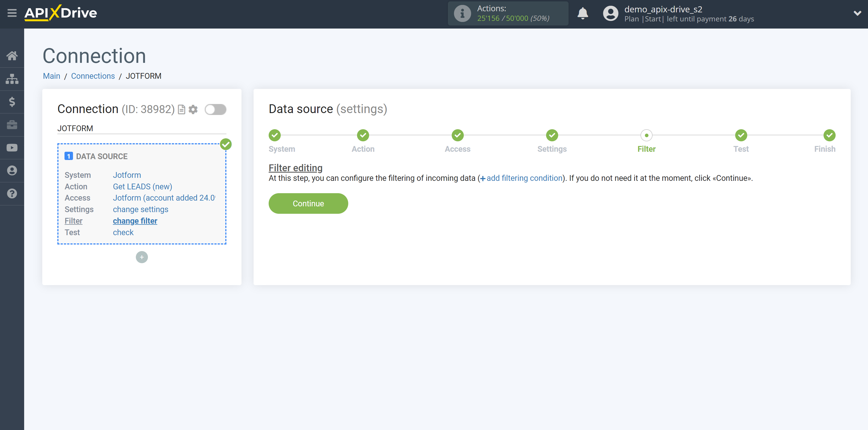Click the user profile icon
The width and height of the screenshot is (868, 430).
point(609,13)
